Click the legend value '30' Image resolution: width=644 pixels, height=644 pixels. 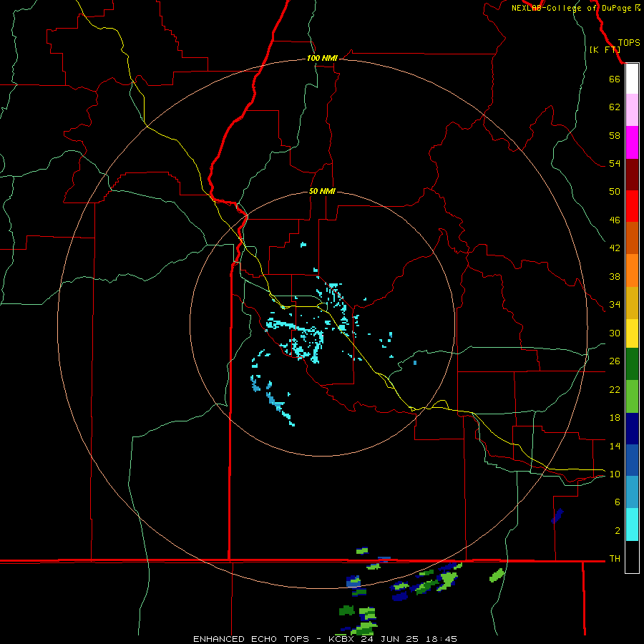tap(615, 333)
